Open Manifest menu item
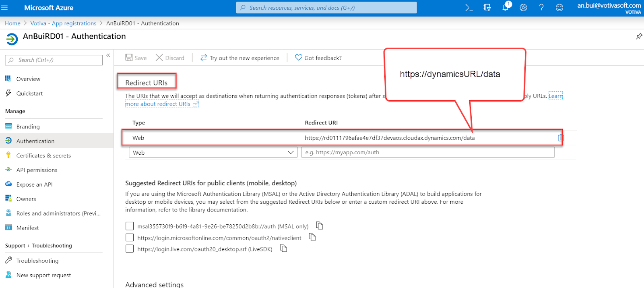The height and width of the screenshot is (288, 644). click(x=27, y=228)
